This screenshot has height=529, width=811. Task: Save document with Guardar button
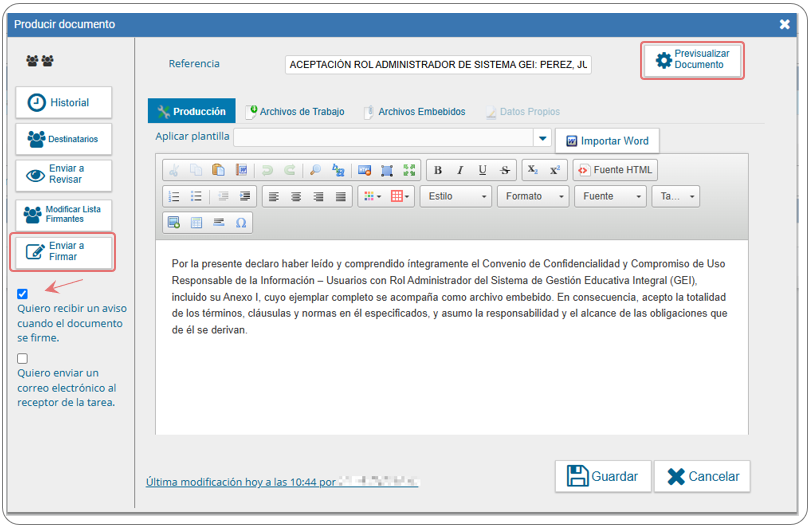click(x=603, y=476)
